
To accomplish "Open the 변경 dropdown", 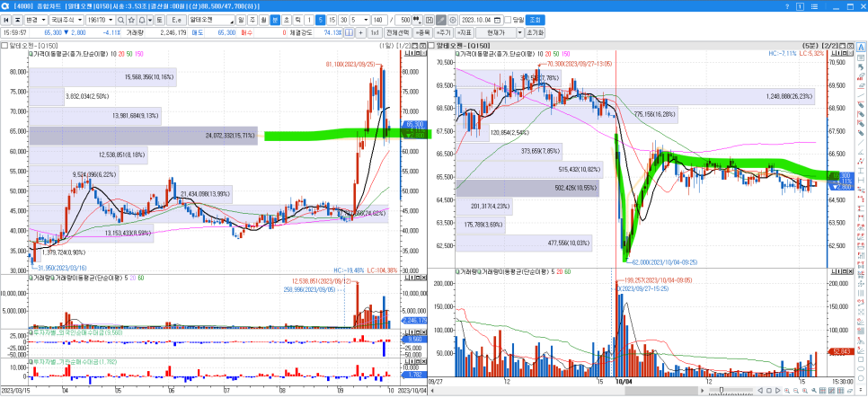I will [35, 20].
